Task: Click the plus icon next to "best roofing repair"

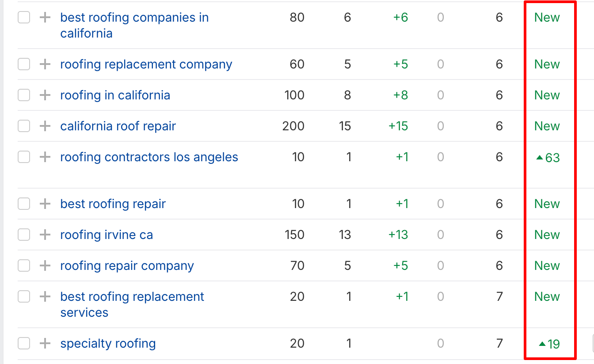Action: point(45,204)
